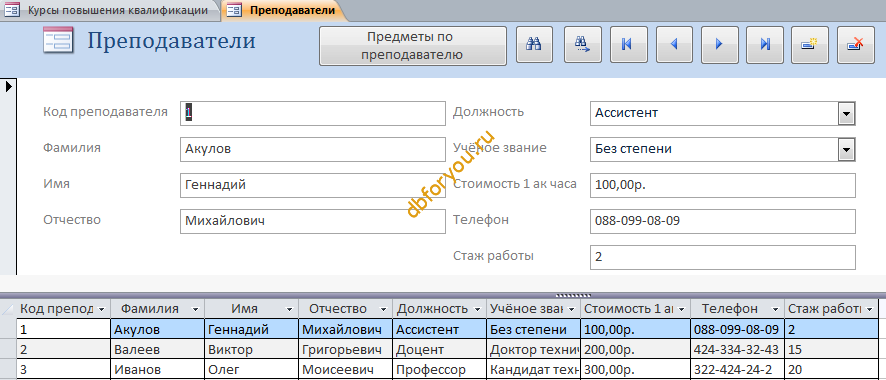Open the Имя column filter arrow

pos(290,309)
